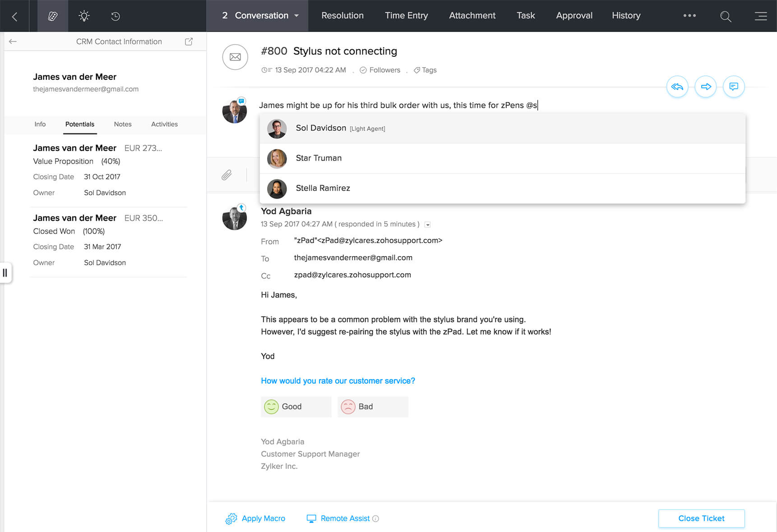
Task: Open the history clock icon in sidebar
Action: 116,16
